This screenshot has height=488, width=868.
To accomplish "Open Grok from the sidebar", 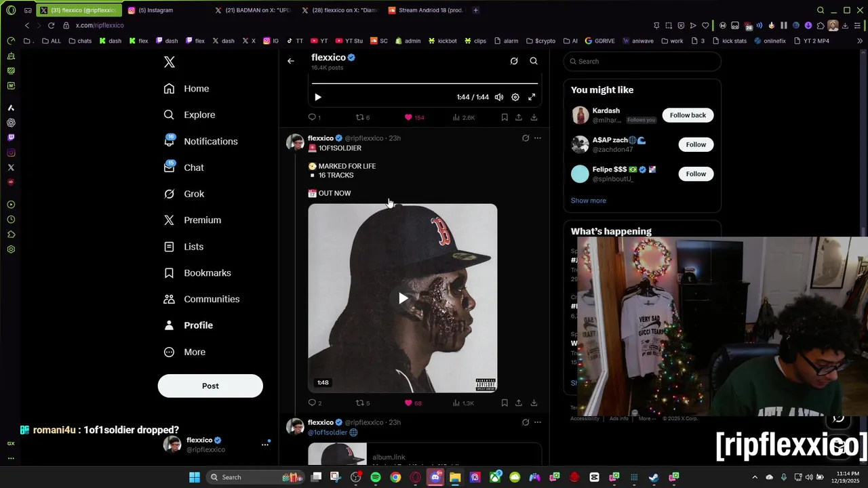I will click(184, 194).
